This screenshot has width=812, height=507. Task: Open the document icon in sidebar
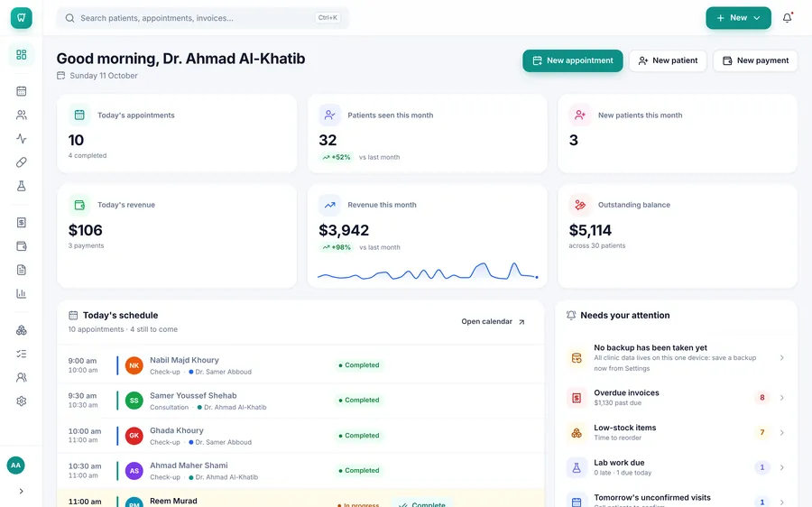coord(22,270)
